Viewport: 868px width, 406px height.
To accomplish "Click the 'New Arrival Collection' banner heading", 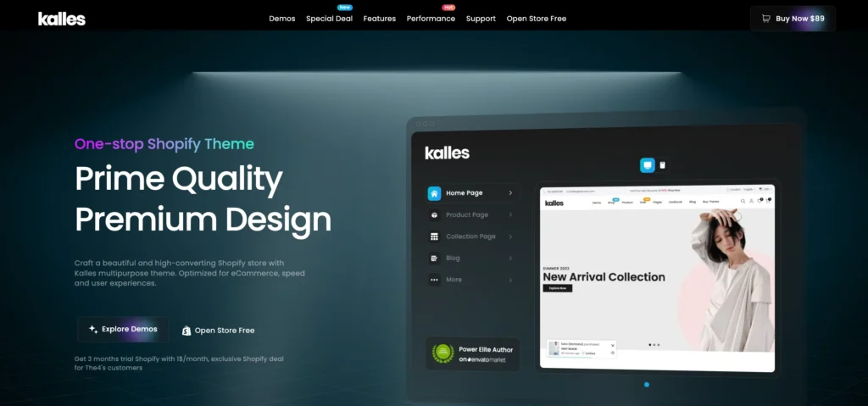I will pyautogui.click(x=604, y=277).
